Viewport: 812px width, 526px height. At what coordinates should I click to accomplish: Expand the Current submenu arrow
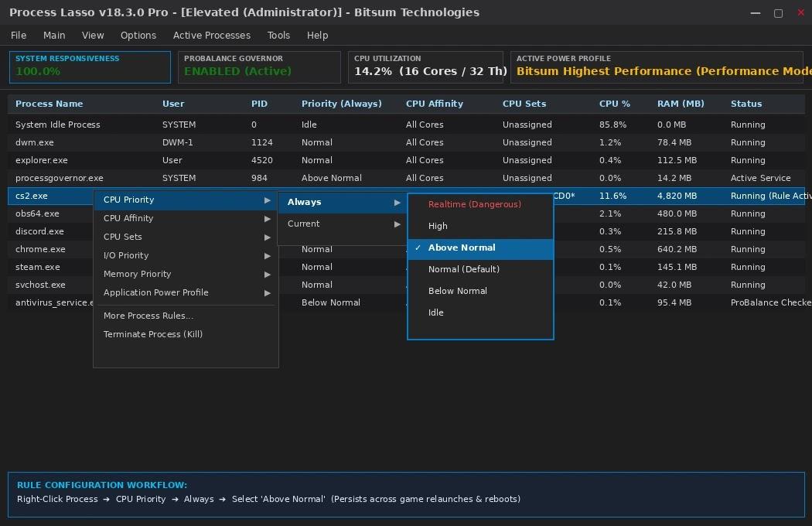click(397, 224)
